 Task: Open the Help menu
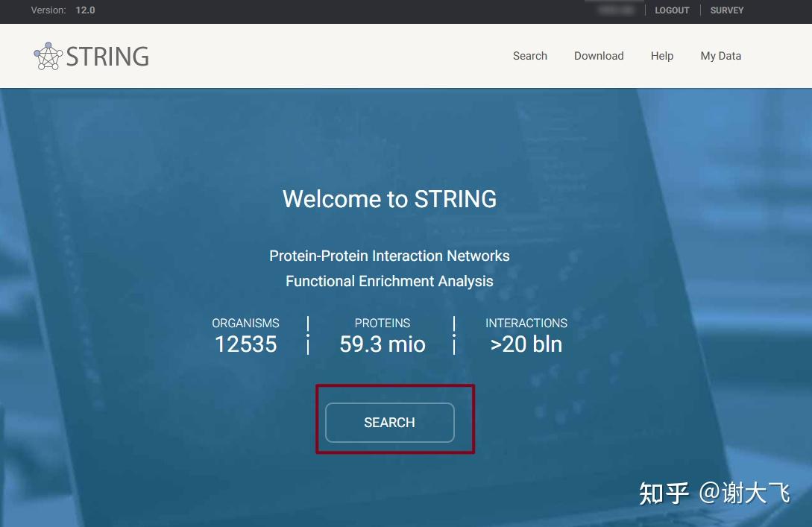662,56
